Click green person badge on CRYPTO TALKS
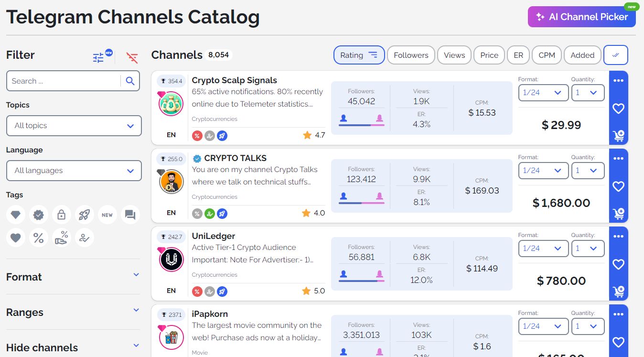Screen dimensions: 644x357 (209, 214)
